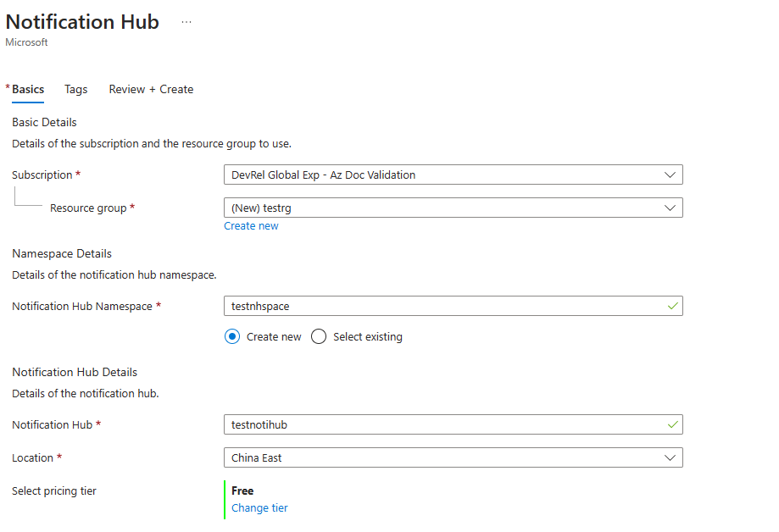The height and width of the screenshot is (532, 779).
Task: Go to the Review + Create tab
Action: coord(151,89)
